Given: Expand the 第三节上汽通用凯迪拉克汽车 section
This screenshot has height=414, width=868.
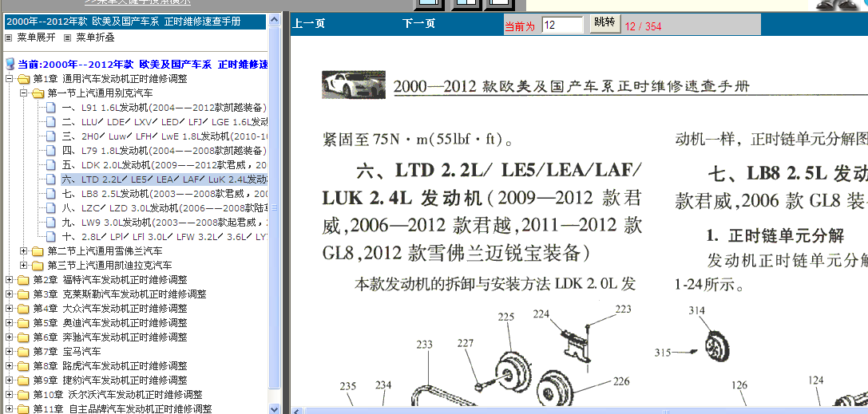Looking at the screenshot, I should [x=23, y=266].
